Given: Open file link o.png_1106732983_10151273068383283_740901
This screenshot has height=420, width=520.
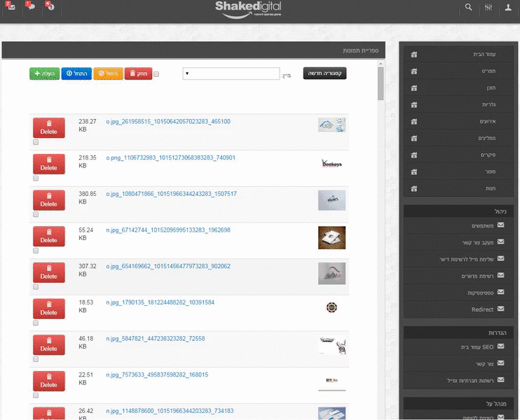Looking at the screenshot, I should coord(170,157).
